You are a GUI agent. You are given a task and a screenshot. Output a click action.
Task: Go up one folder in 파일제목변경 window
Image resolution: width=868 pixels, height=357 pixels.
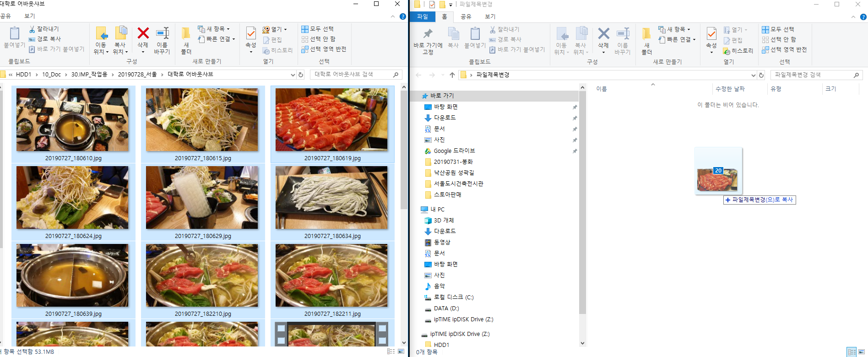point(452,75)
